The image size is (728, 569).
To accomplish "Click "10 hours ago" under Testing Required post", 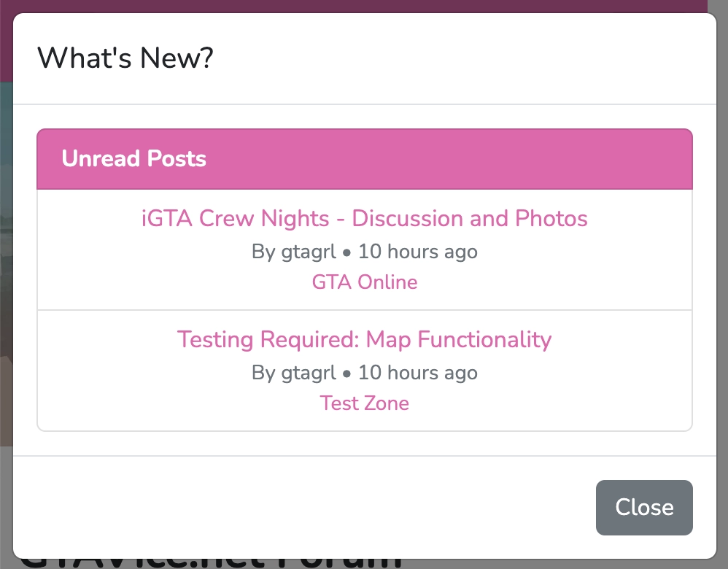I will click(x=417, y=373).
